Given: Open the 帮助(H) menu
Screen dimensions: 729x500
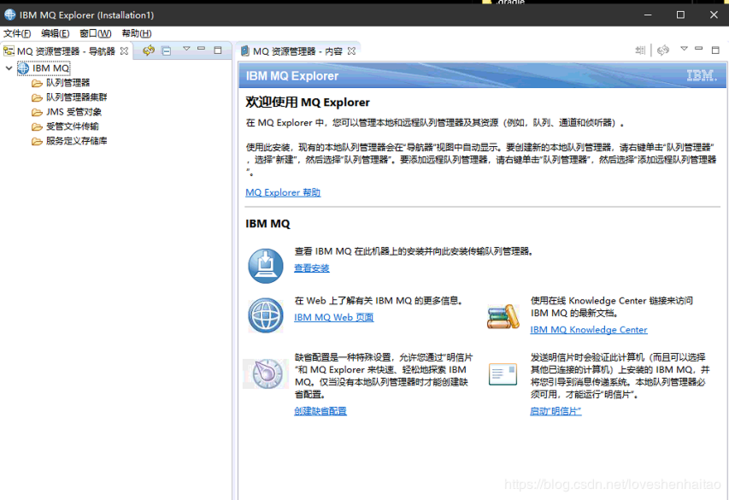Looking at the screenshot, I should tap(137, 33).
